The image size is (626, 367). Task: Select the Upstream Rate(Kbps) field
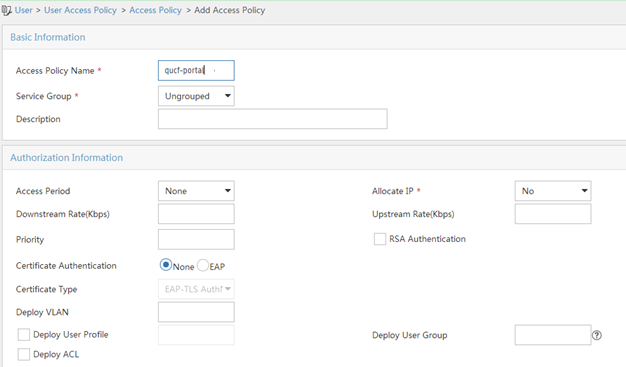pyautogui.click(x=553, y=214)
